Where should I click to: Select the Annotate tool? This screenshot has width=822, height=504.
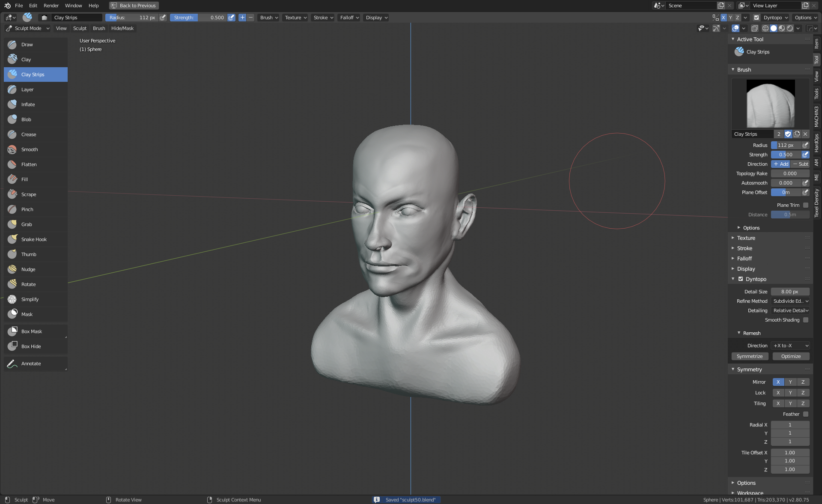(x=31, y=364)
